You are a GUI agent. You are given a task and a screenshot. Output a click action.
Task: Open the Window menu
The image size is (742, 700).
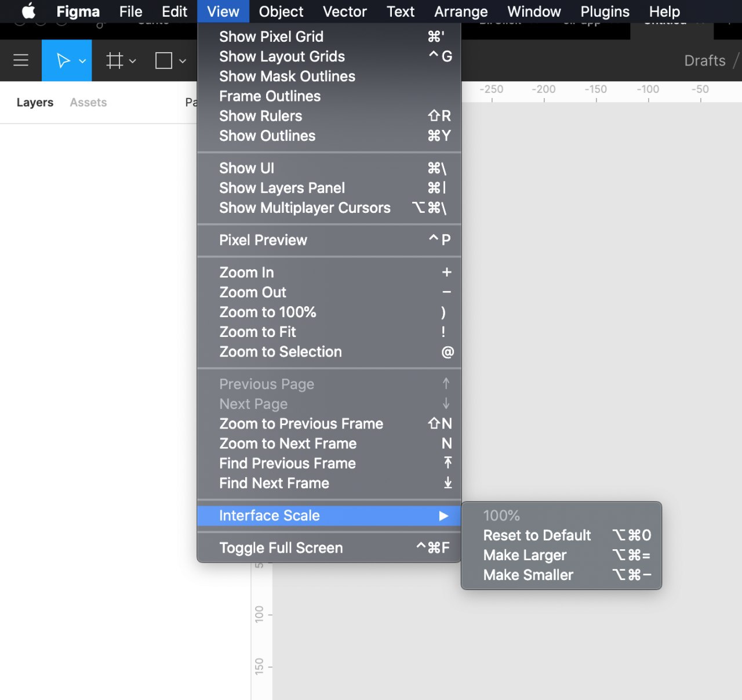point(534,12)
